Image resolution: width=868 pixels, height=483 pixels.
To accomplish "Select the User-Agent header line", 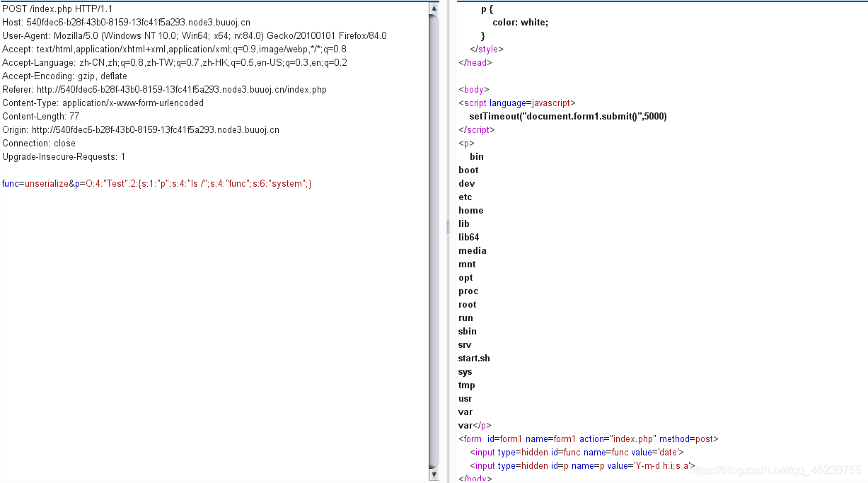I will click(195, 35).
